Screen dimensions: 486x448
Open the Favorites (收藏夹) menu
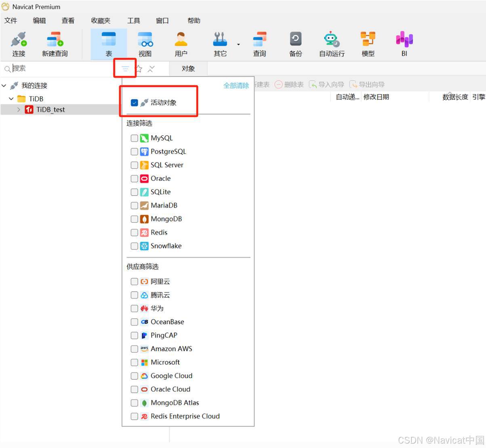tap(101, 21)
